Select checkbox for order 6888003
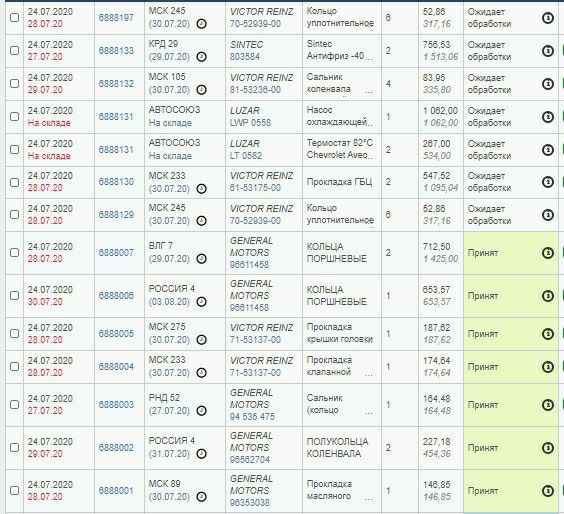Viewport: 564px width, 514px height. (14, 405)
